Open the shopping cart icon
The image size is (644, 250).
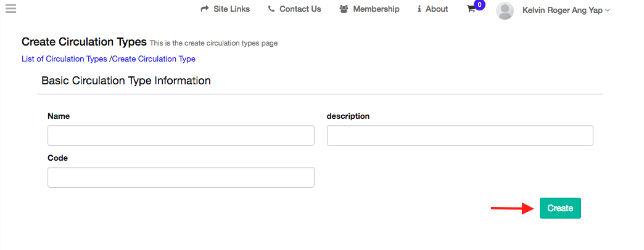(x=471, y=9)
